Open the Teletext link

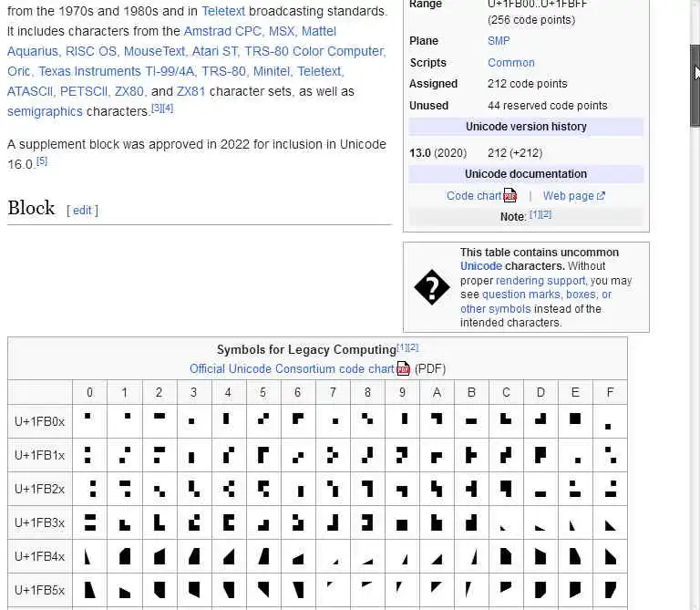(223, 11)
